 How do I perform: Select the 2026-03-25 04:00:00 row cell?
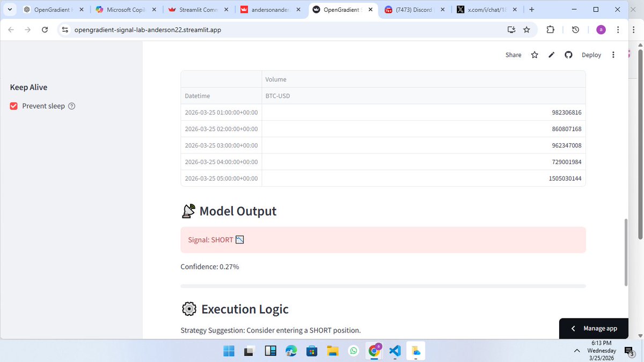click(x=221, y=162)
